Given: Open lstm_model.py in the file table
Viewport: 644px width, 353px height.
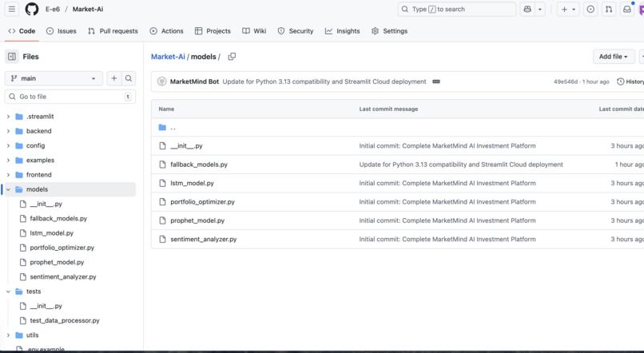Looking at the screenshot, I should [193, 183].
